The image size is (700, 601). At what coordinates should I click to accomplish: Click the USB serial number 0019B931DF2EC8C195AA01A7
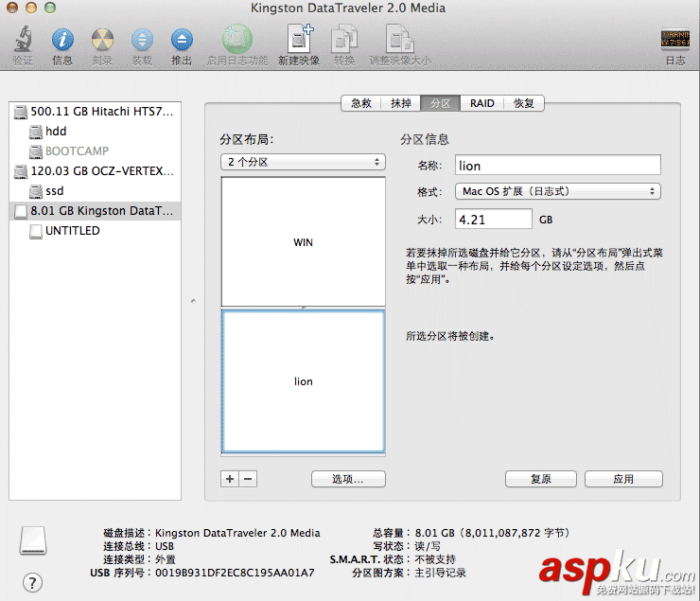[x=235, y=573]
